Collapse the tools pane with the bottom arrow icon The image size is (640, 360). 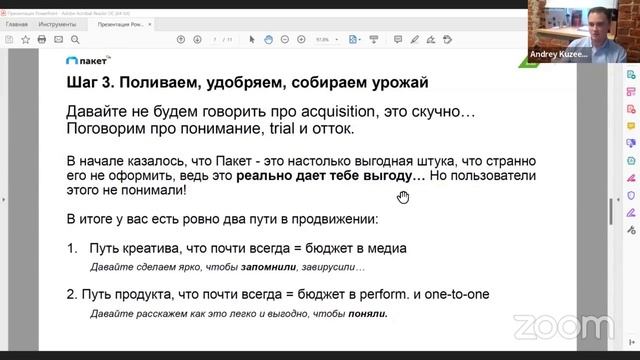(x=632, y=342)
